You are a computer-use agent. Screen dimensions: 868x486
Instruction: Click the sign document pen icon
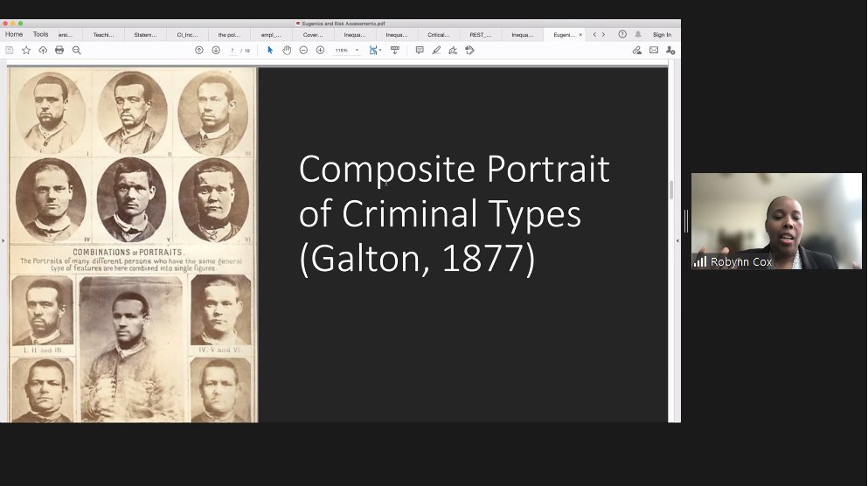pyautogui.click(x=453, y=51)
